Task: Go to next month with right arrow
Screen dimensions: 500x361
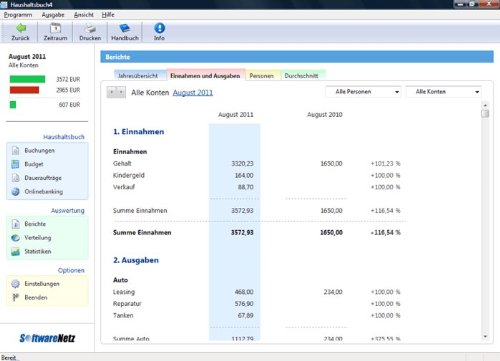Action: (121, 92)
